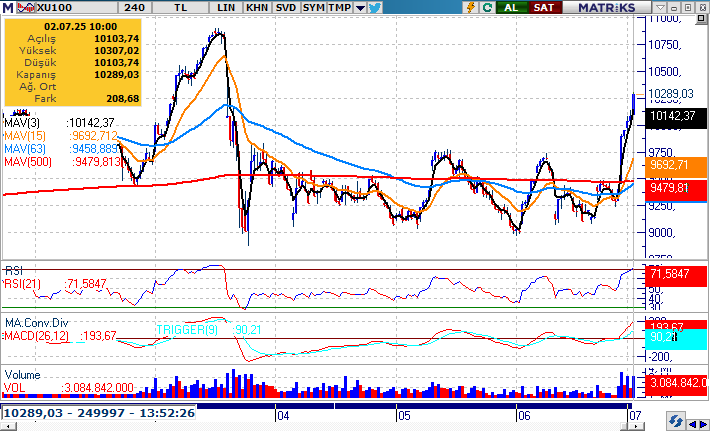Screen dimensions: 710x431
Task: Click the red SAT sell button
Action: click(544, 7)
